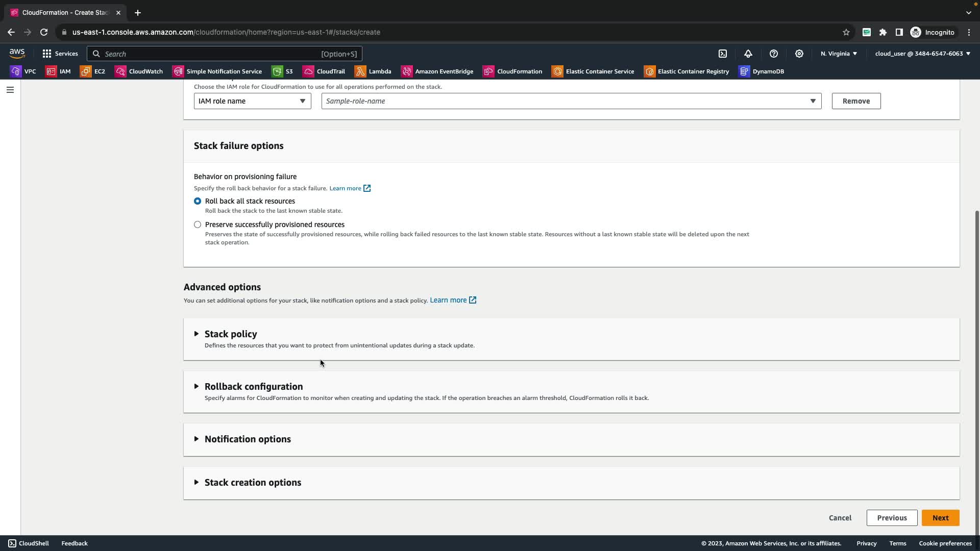Open the IAM role name dropdown
The height and width of the screenshot is (551, 980).
[252, 101]
